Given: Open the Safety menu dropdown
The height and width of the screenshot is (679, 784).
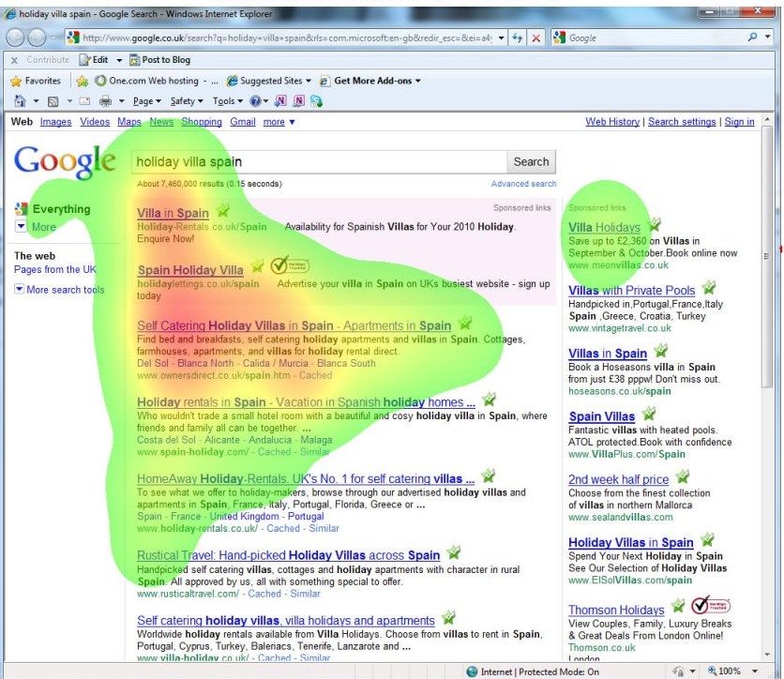Looking at the screenshot, I should (x=186, y=101).
